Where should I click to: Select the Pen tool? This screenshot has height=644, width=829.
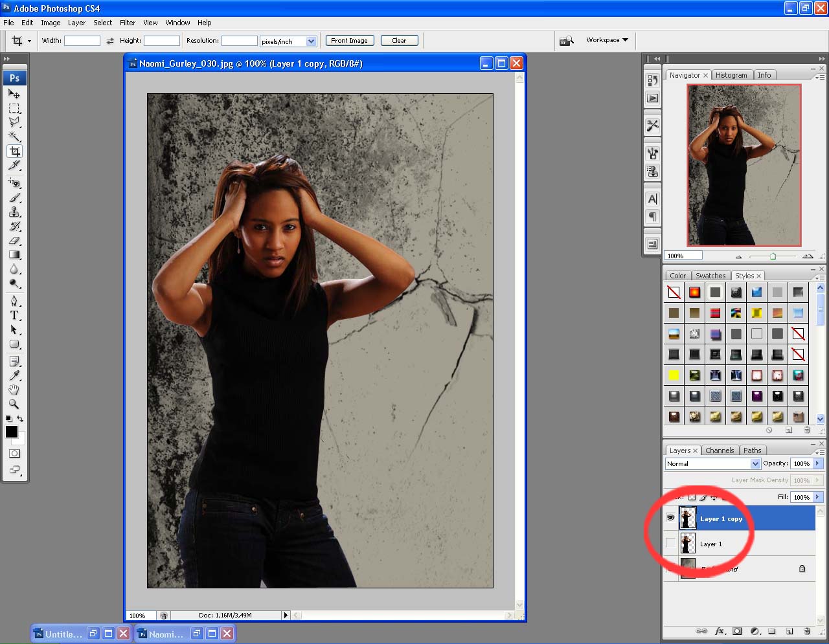pyautogui.click(x=14, y=301)
